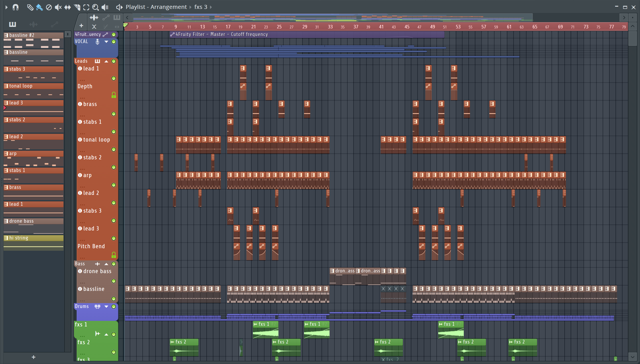The width and height of the screenshot is (640, 364).
Task: Mute the tonal loop track
Action: 114,150
